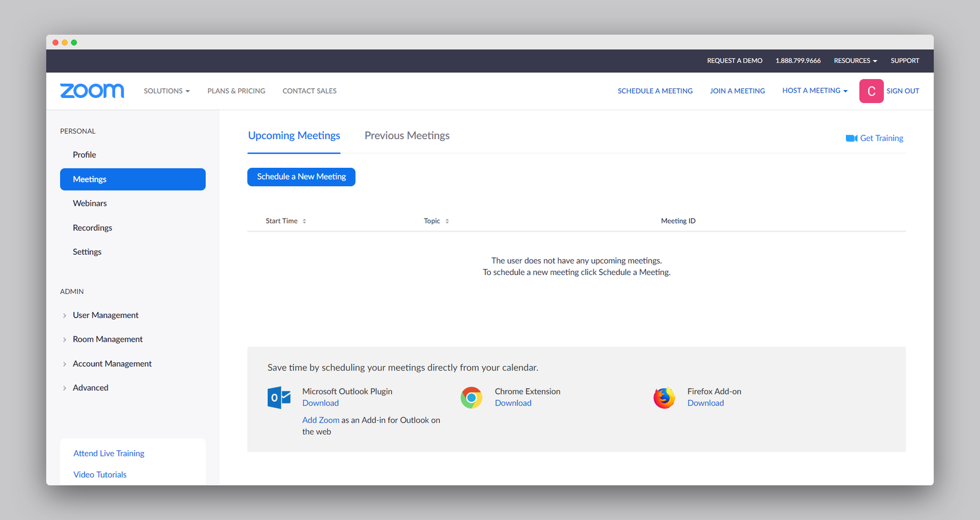The height and width of the screenshot is (520, 980).
Task: Click the Chrome browser icon
Action: click(472, 398)
